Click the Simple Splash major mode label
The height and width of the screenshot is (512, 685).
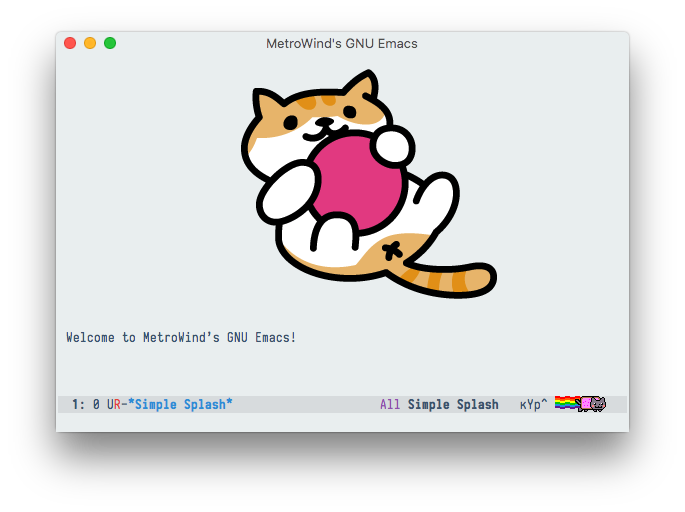click(x=453, y=405)
